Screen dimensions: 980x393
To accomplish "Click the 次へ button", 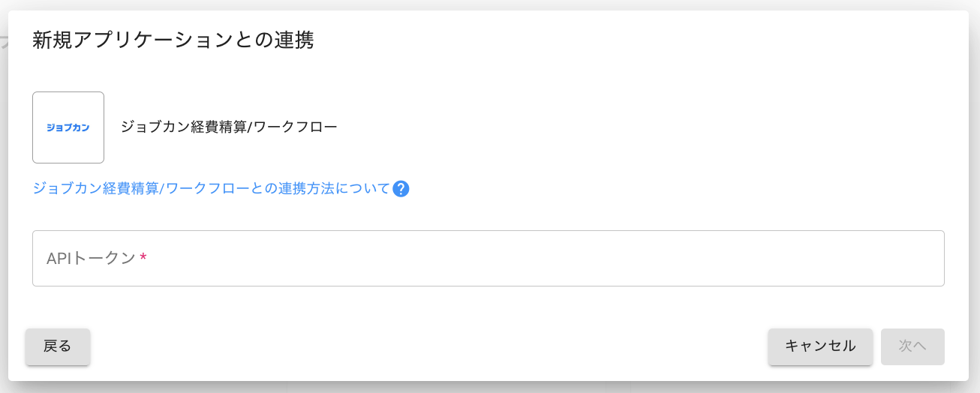I will pyautogui.click(x=912, y=346).
